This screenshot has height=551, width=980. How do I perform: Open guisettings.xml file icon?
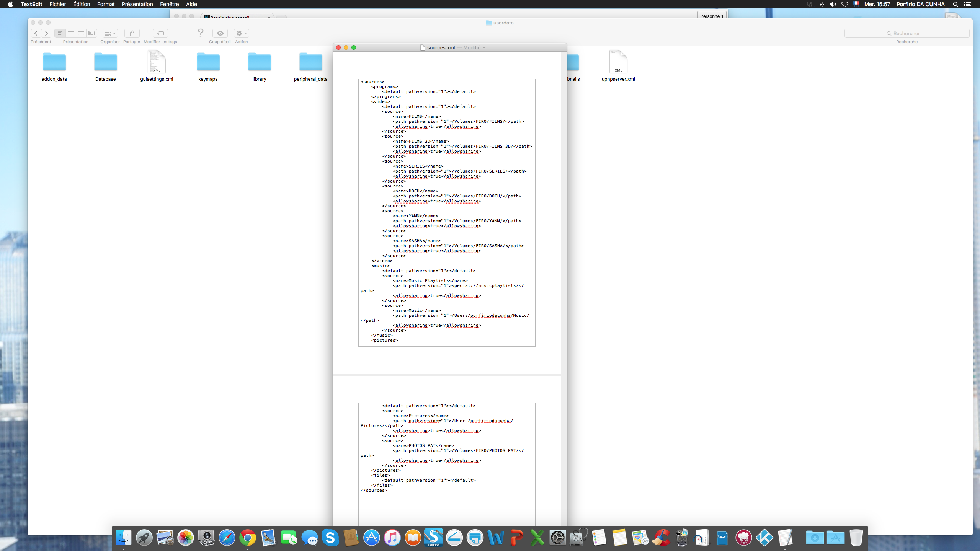pos(157,62)
